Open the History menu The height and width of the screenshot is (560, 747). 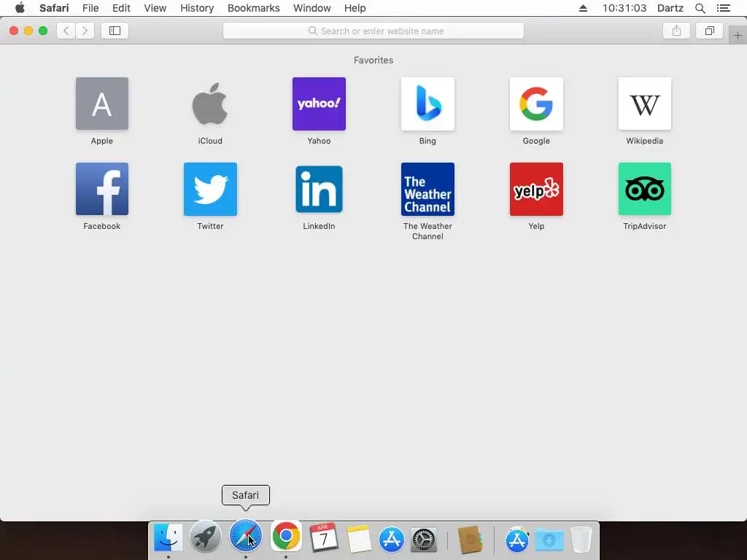(x=197, y=8)
